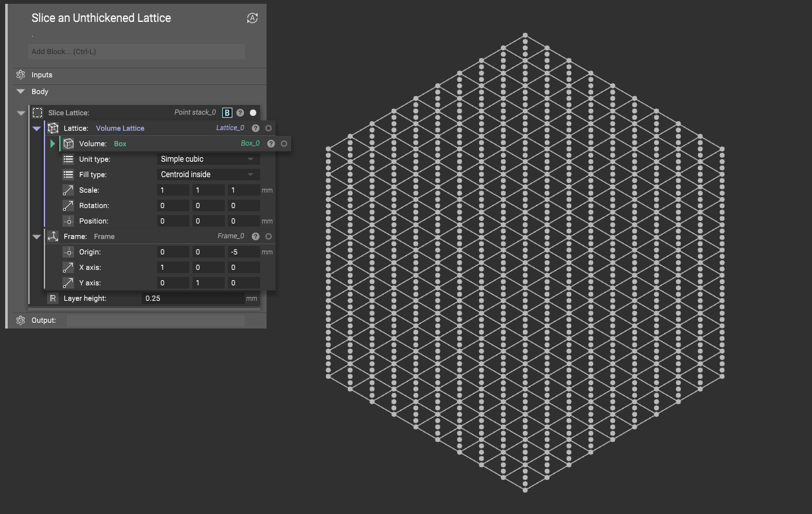Click the Layer height scalar icon
Image resolution: width=812 pixels, height=514 pixels.
(x=53, y=298)
